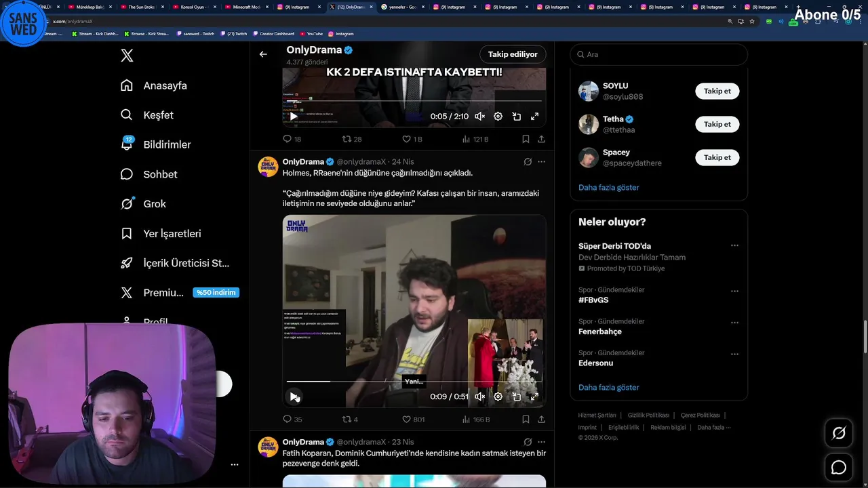Viewport: 868px width, 488px height.
Task: Enter fullscreen on the KK İstinaf video
Action: pyautogui.click(x=534, y=117)
